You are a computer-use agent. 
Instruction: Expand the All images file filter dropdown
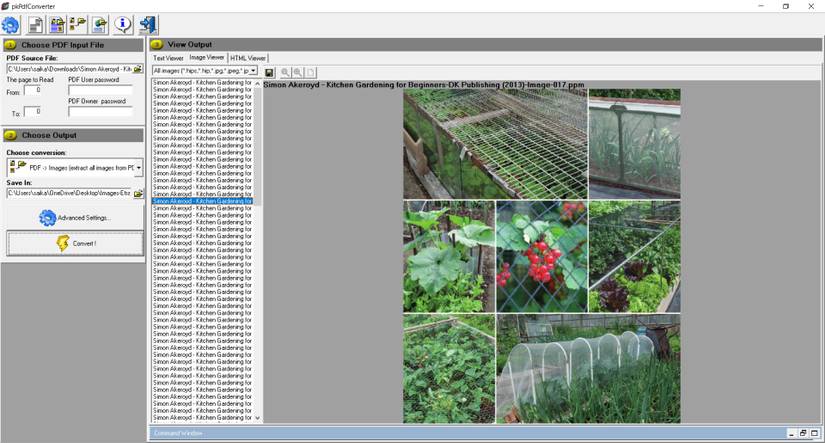tap(254, 71)
